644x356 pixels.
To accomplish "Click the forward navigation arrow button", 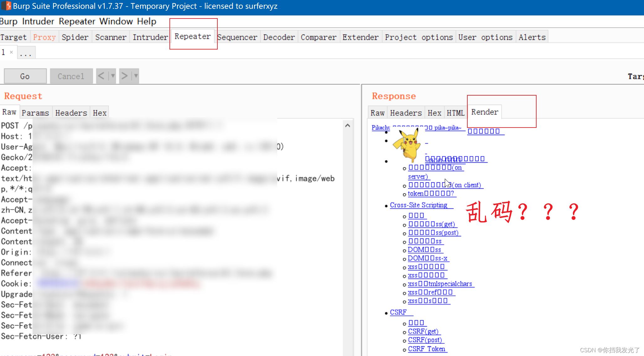I will [x=124, y=76].
